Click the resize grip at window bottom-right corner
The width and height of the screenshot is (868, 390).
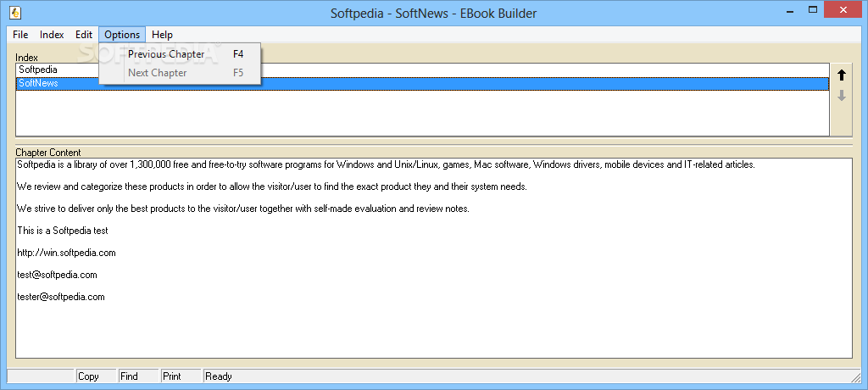pyautogui.click(x=855, y=377)
